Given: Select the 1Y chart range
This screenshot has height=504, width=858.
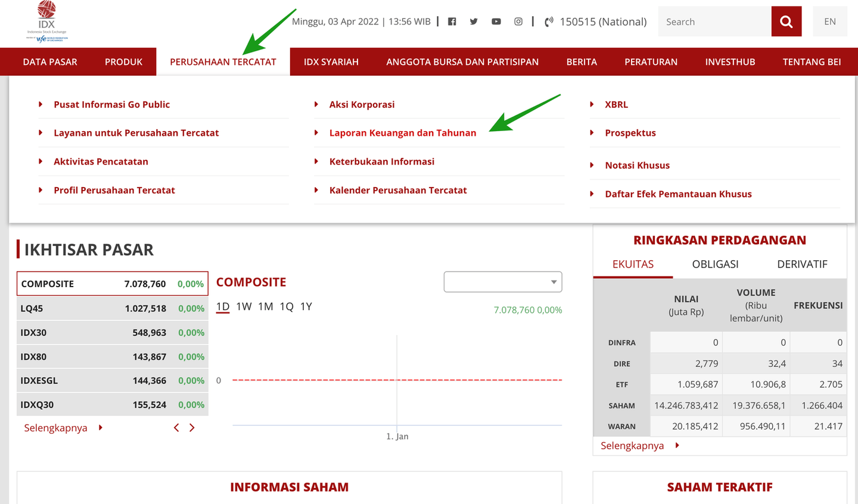Looking at the screenshot, I should click(x=306, y=306).
